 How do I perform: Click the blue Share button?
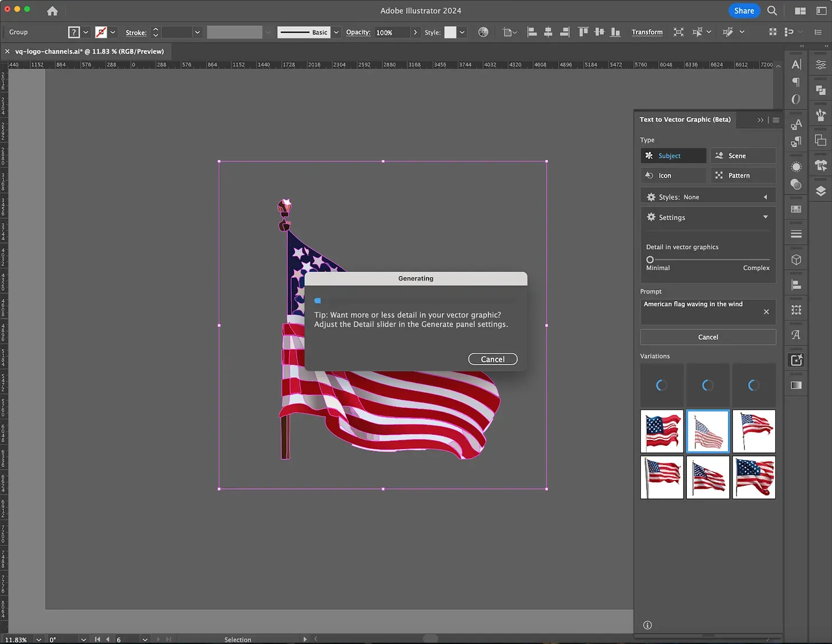coord(743,10)
